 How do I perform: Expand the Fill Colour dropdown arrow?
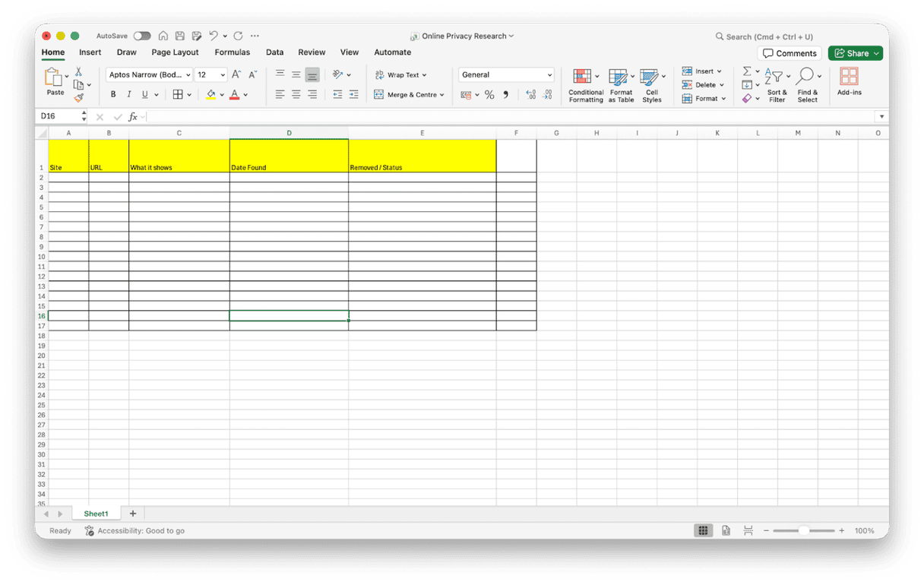pos(223,94)
